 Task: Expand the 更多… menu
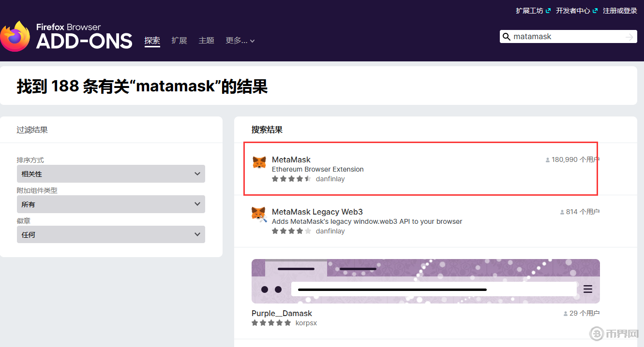pyautogui.click(x=240, y=41)
